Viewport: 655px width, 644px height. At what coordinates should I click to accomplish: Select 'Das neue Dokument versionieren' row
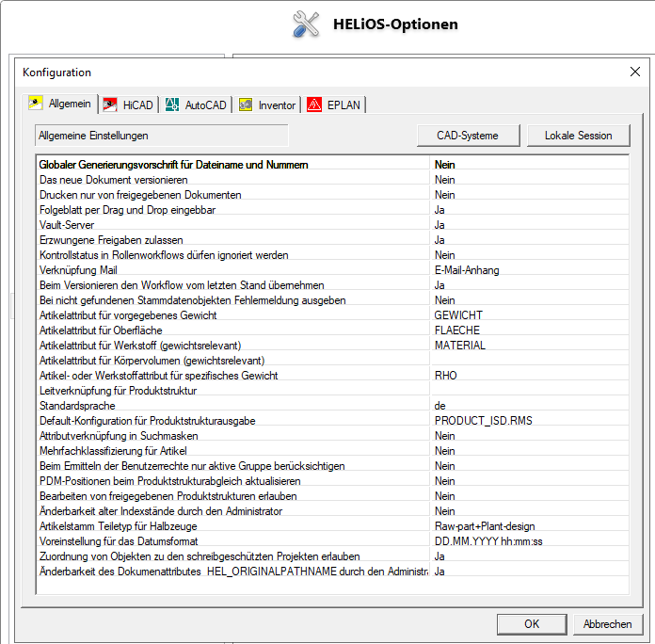pos(333,180)
